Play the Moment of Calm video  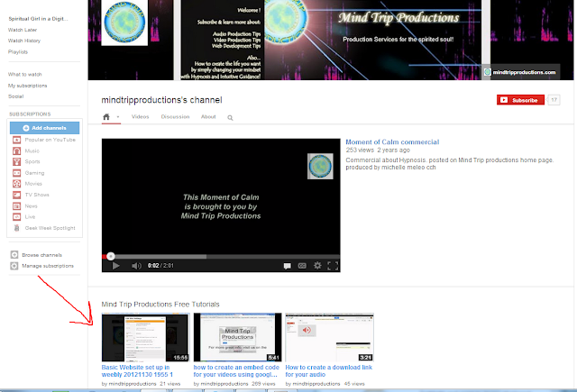point(115,266)
